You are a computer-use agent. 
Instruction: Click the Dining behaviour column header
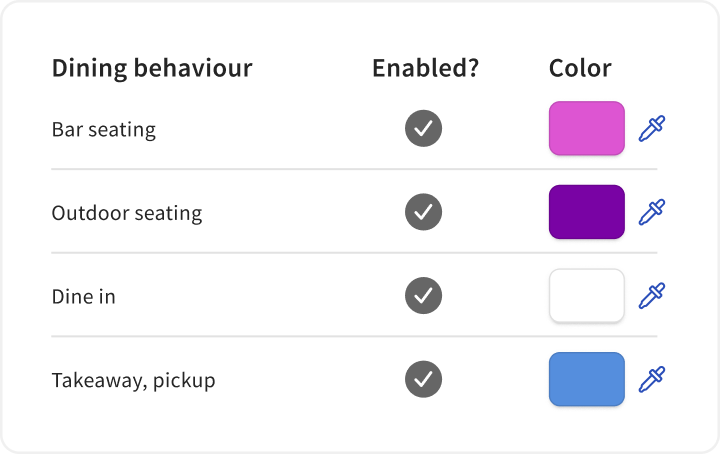pyautogui.click(x=152, y=69)
